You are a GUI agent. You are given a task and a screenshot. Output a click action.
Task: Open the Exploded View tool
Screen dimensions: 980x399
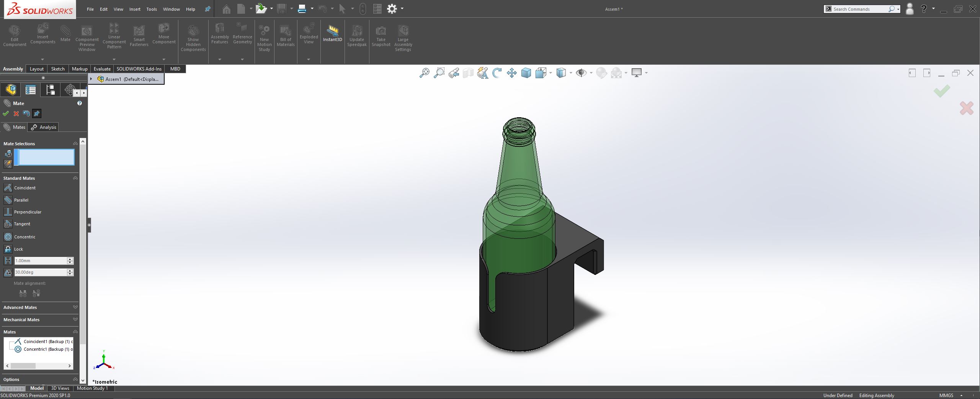tap(309, 34)
